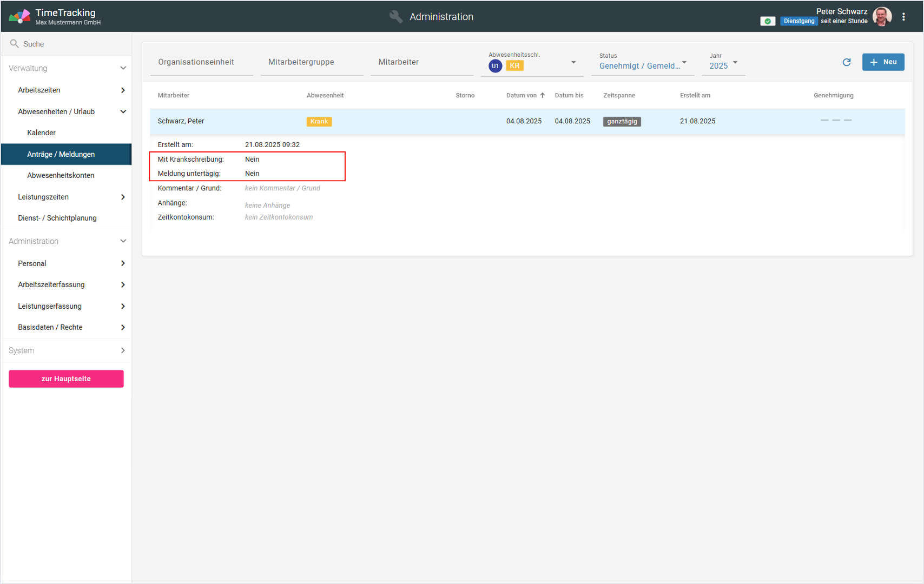This screenshot has width=924, height=584.
Task: Select Abwesenheitskonten menu item
Action: (61, 175)
